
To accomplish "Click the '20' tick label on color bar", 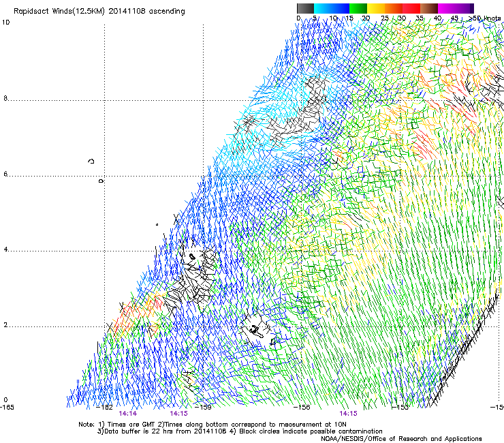I will coord(366,18).
